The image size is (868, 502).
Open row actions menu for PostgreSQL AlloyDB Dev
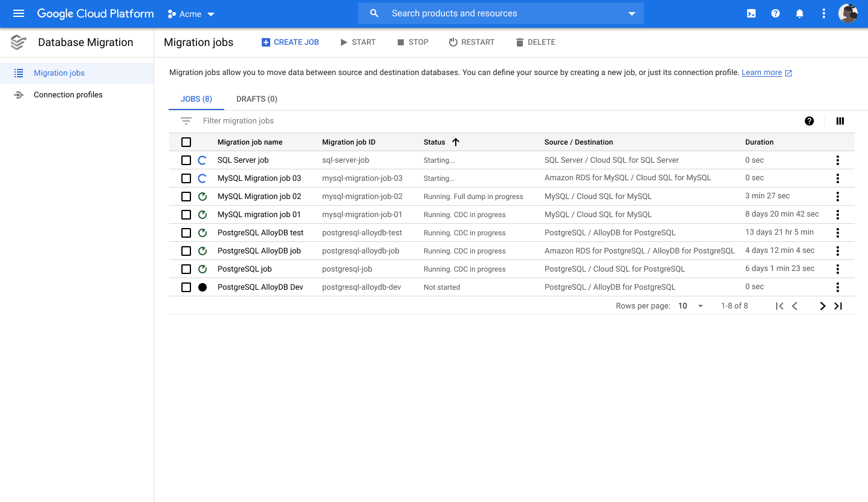tap(838, 287)
